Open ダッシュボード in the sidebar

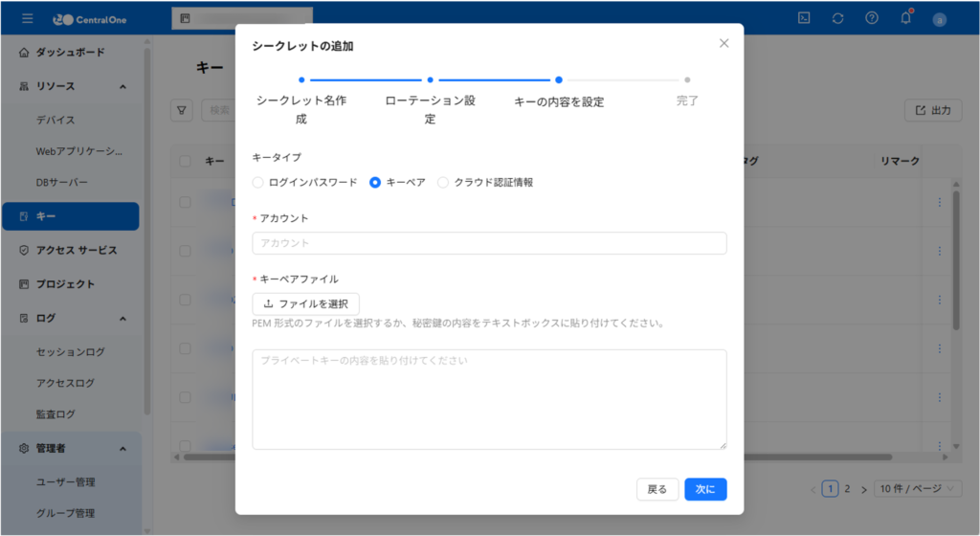tap(70, 53)
